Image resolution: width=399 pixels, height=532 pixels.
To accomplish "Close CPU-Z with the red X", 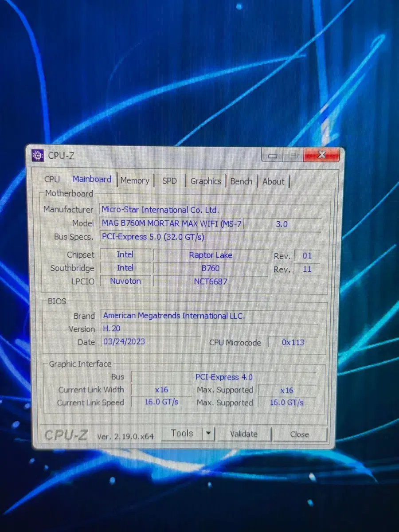I will [x=322, y=155].
